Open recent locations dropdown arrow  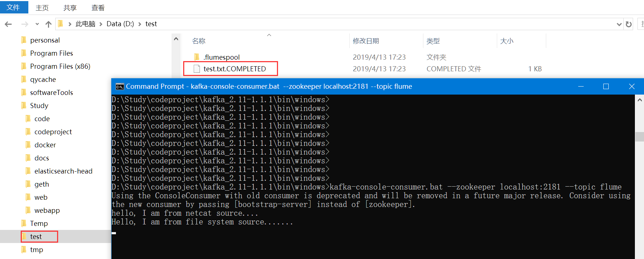37,24
